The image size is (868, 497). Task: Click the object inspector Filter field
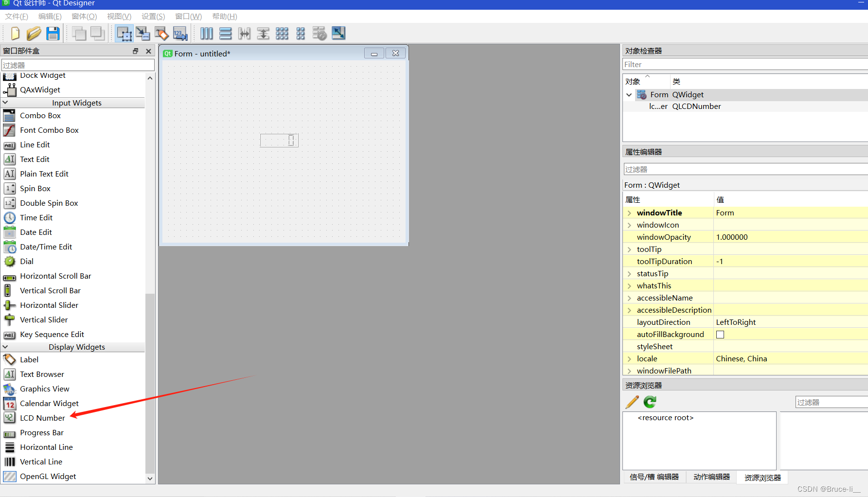(x=745, y=64)
